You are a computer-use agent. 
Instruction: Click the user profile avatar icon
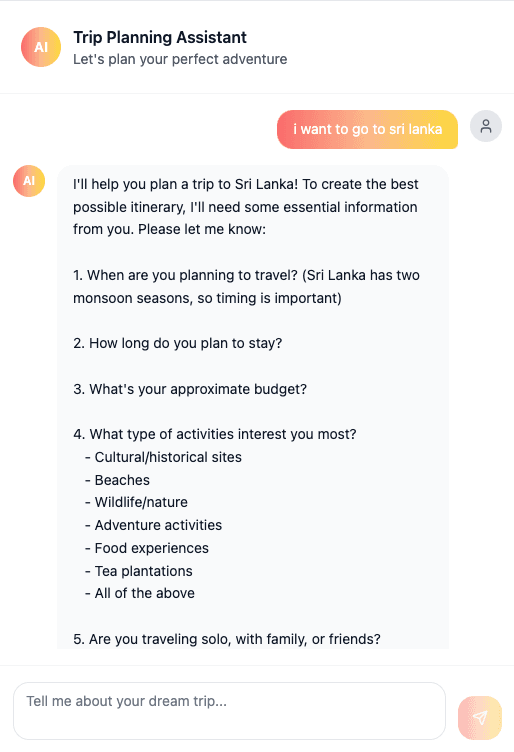pos(486,126)
